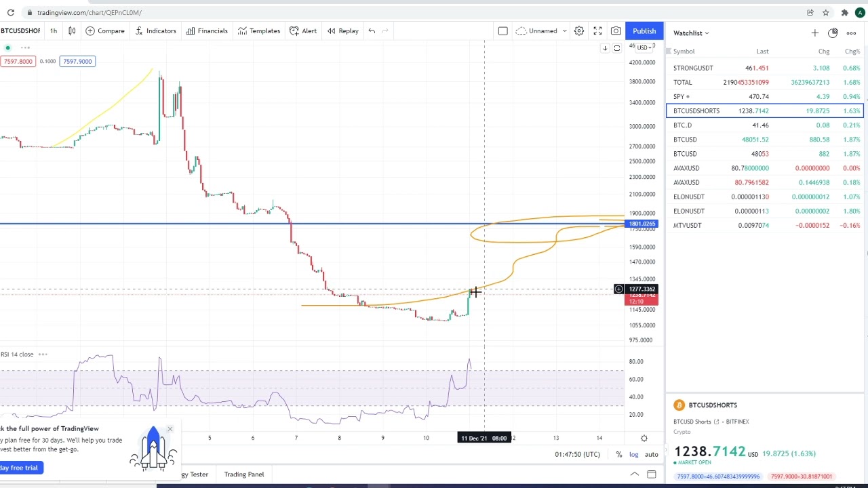Open chart settings gear in toolbar
The width and height of the screenshot is (868, 488).
pyautogui.click(x=579, y=30)
